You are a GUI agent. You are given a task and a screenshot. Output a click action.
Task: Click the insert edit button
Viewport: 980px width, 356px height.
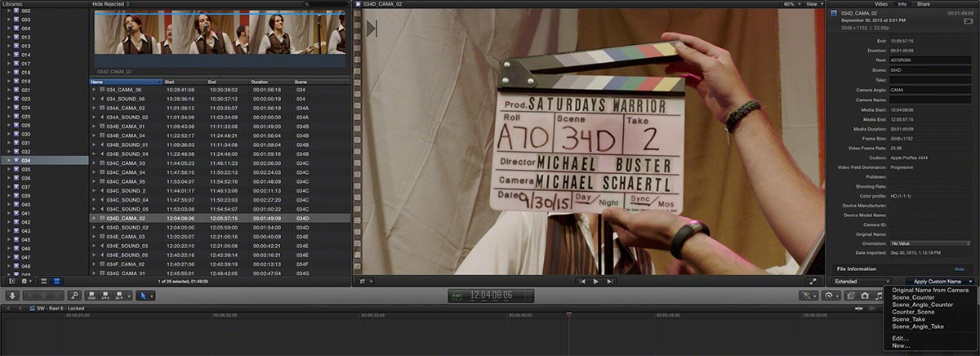(105, 296)
